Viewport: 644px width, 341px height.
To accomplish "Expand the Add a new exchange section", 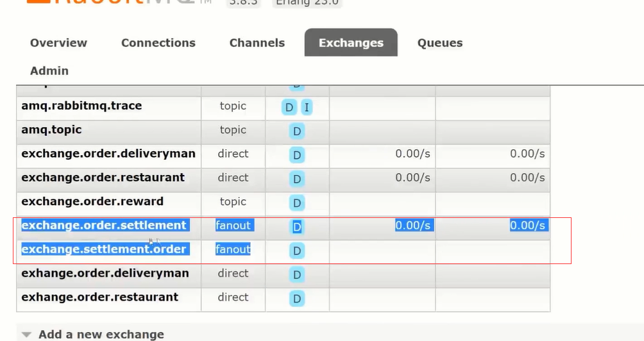I will [101, 335].
